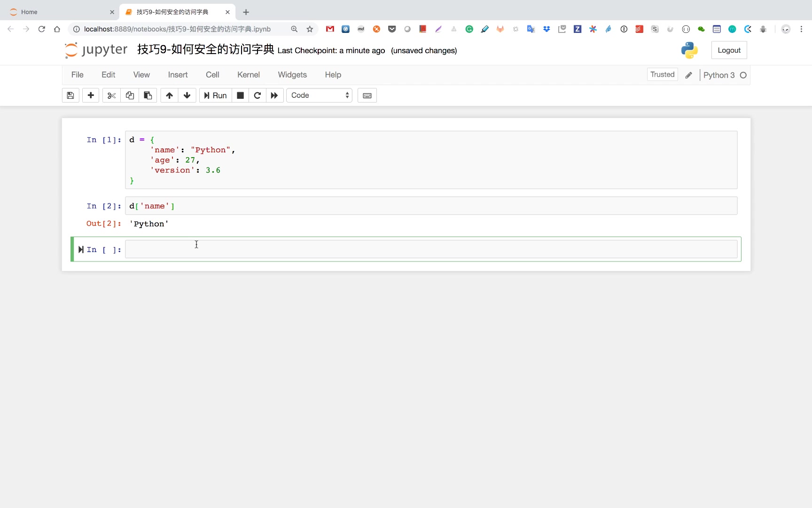Open the Kernel menu
812x508 pixels.
(248, 75)
